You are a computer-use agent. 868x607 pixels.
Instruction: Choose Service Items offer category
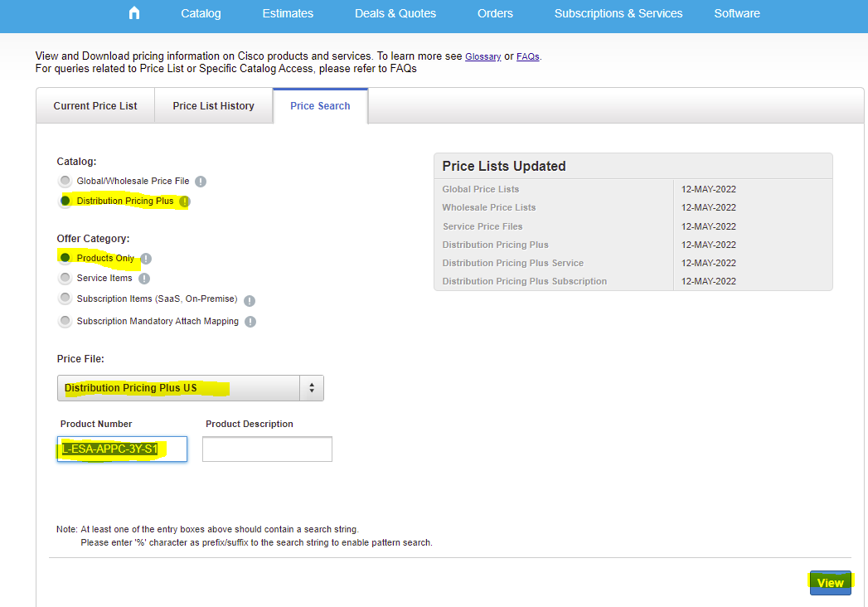pos(65,278)
